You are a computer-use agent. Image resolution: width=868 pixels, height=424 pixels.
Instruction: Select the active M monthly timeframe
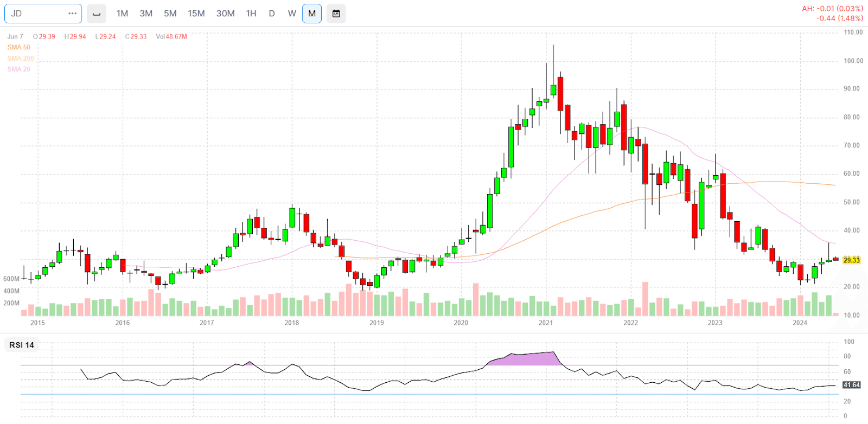click(x=312, y=14)
